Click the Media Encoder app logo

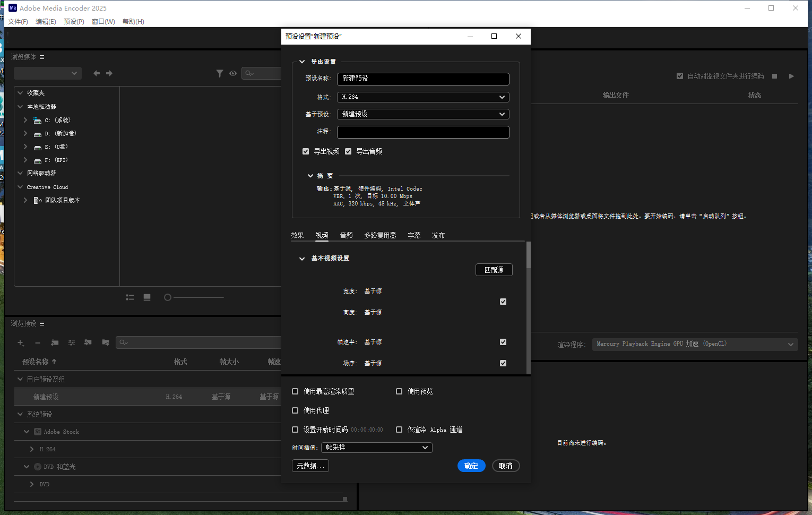13,8
